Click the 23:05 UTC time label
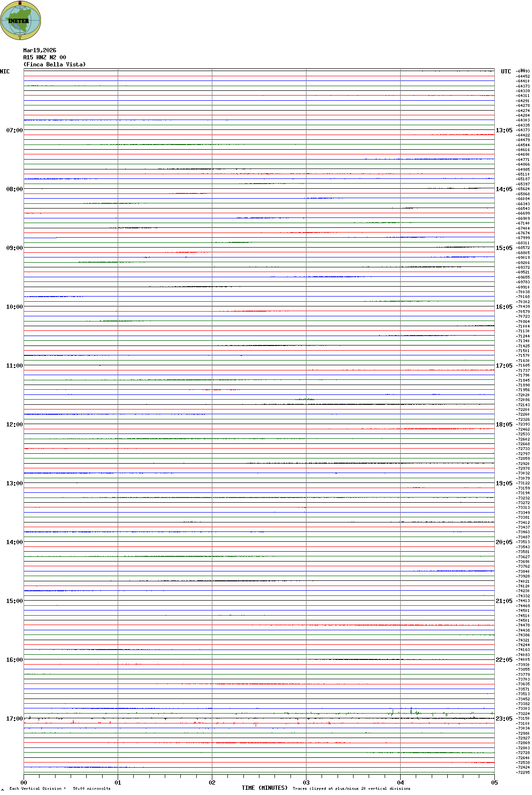The width and height of the screenshot is (532, 795). point(504,719)
